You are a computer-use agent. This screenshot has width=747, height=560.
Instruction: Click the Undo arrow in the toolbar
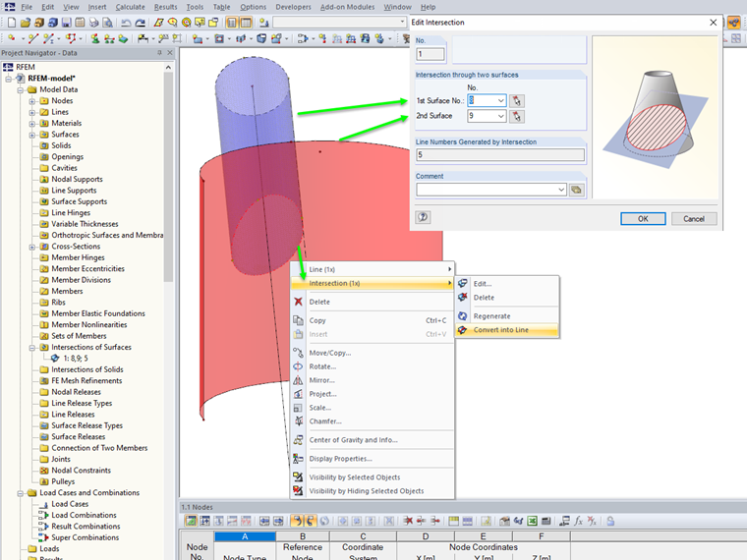pyautogui.click(x=126, y=23)
